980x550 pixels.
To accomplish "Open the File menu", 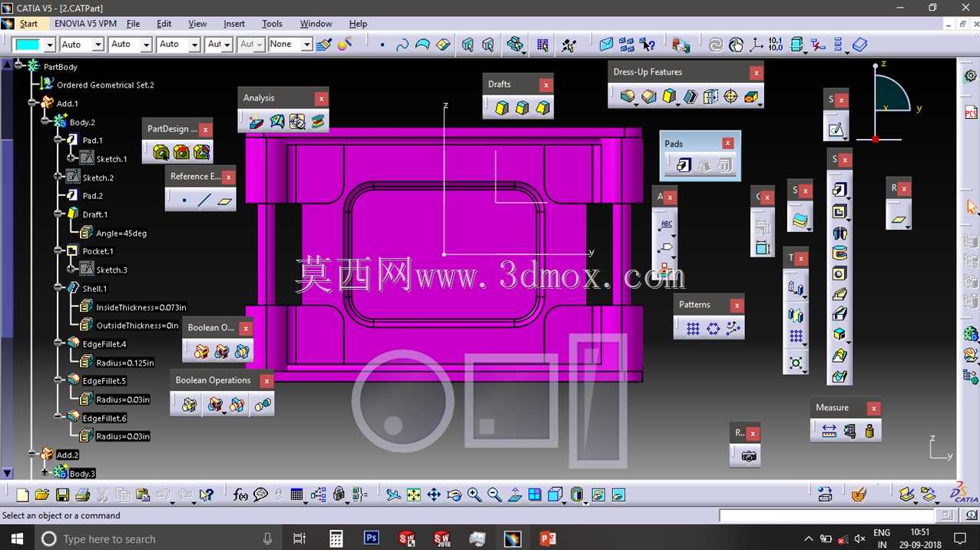I will (x=133, y=24).
